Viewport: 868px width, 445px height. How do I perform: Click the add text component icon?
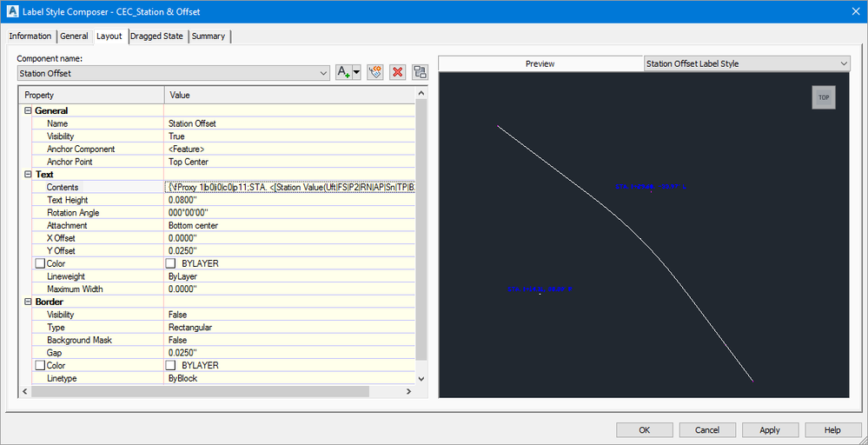coord(344,72)
